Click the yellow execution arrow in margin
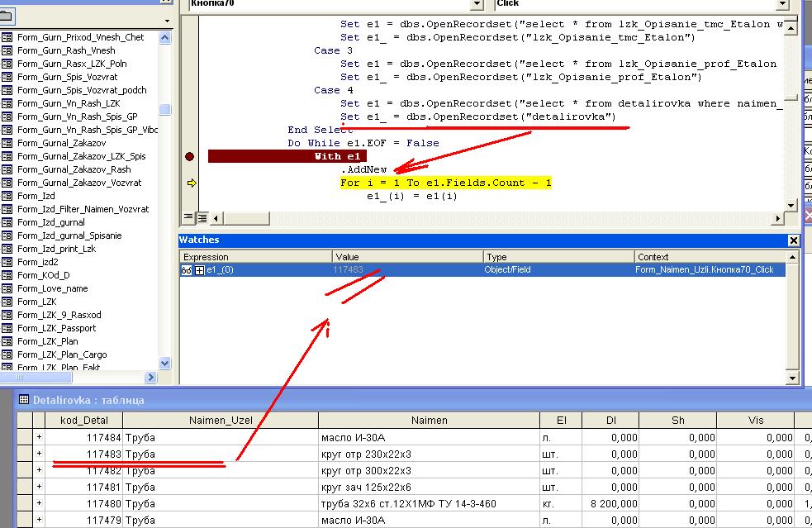The height and width of the screenshot is (528, 812). (192, 183)
